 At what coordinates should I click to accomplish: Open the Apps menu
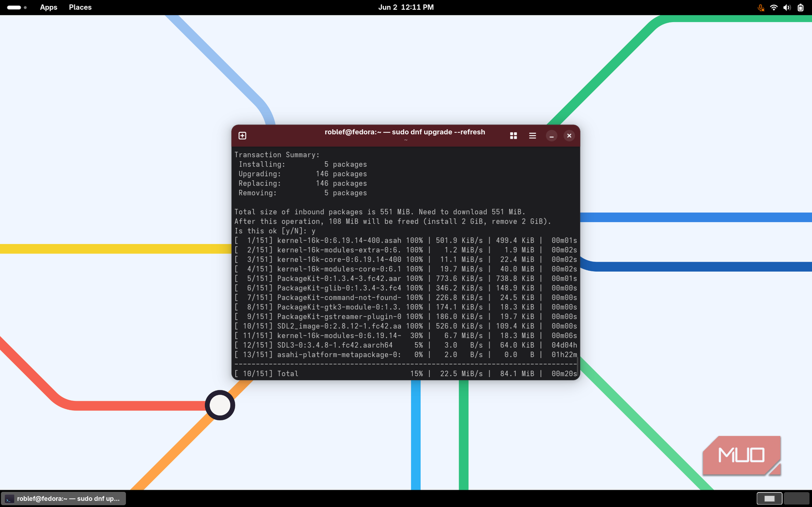(x=48, y=7)
